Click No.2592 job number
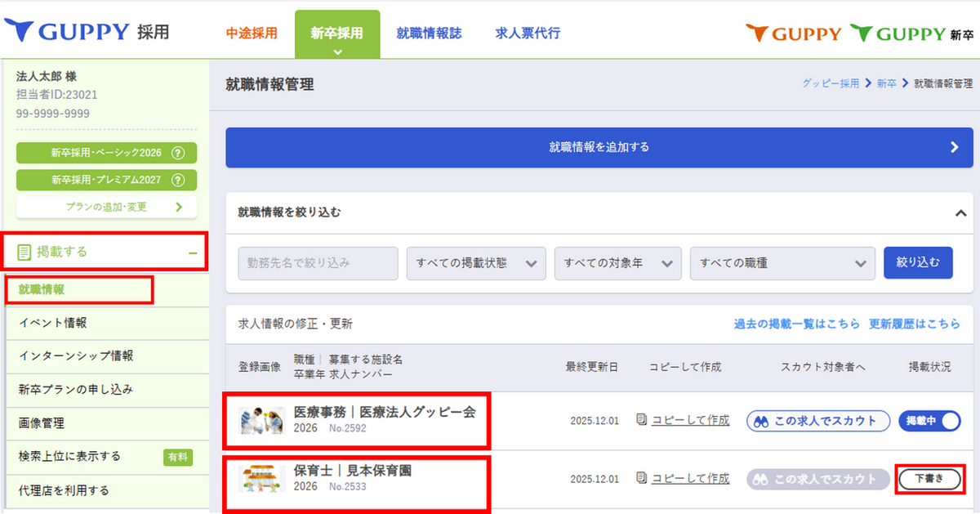The image size is (980, 514). click(x=348, y=429)
